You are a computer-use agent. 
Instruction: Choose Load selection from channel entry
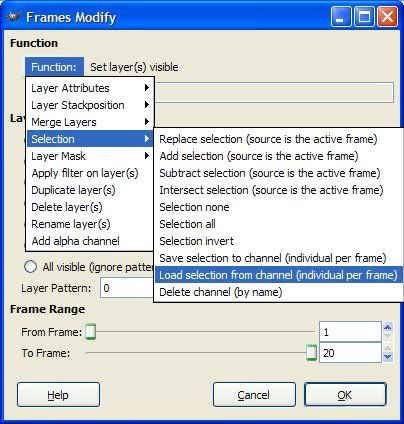tap(278, 275)
